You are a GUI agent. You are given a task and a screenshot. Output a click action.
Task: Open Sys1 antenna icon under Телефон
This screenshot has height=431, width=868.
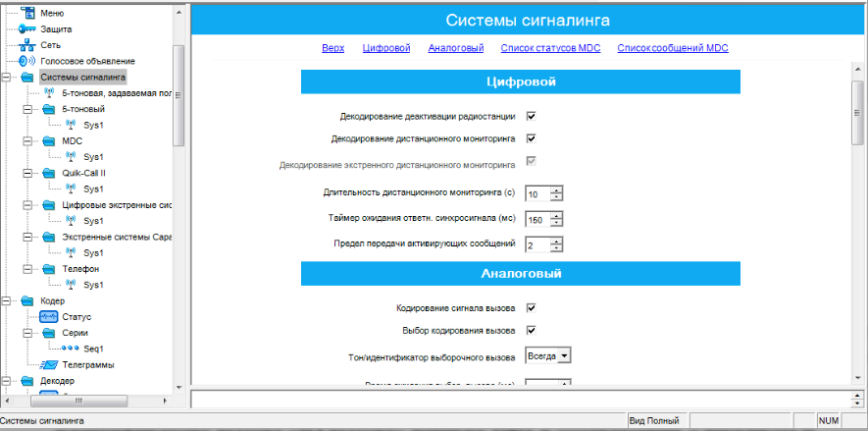pyautogui.click(x=71, y=286)
